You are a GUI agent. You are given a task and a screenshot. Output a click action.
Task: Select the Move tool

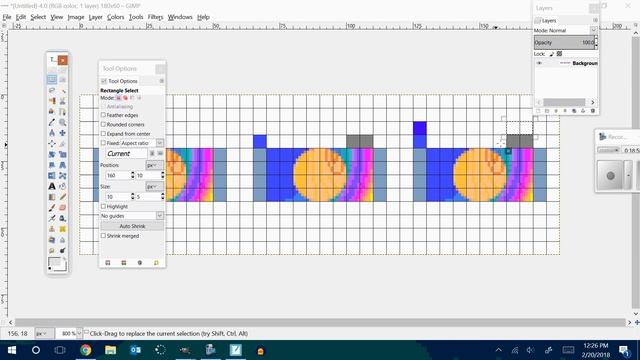click(x=62, y=133)
